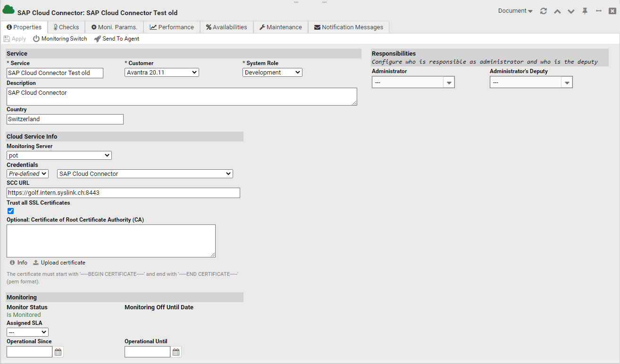Close the SAP Cloud Connector panel

pyautogui.click(x=612, y=11)
